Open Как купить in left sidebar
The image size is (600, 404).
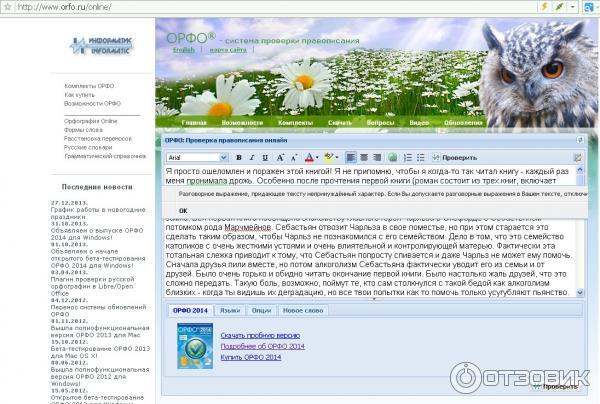tap(79, 94)
